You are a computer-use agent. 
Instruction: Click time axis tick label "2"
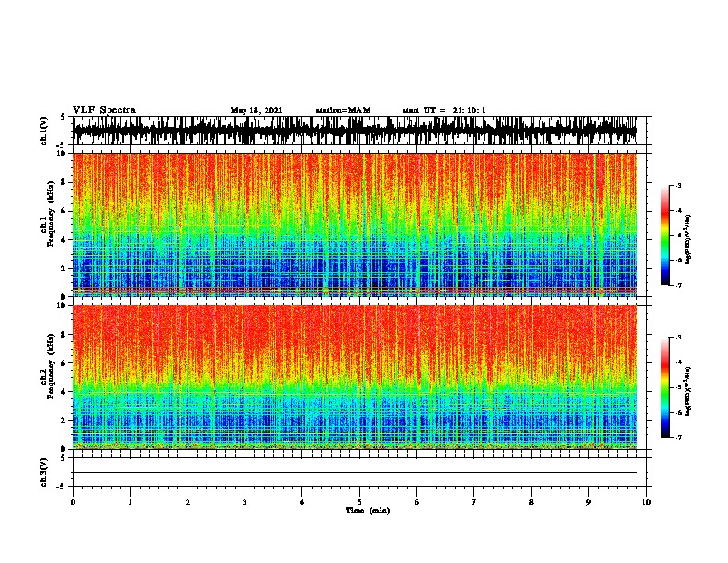point(188,502)
